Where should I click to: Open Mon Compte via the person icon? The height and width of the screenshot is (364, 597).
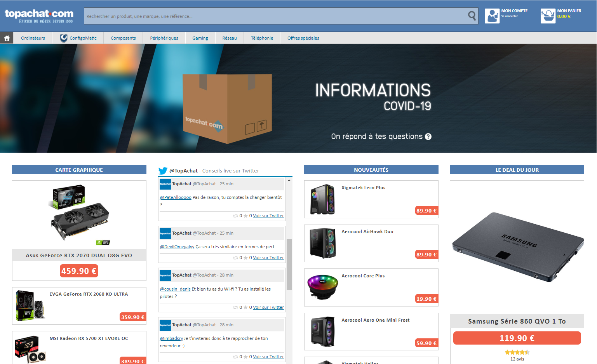tap(492, 16)
